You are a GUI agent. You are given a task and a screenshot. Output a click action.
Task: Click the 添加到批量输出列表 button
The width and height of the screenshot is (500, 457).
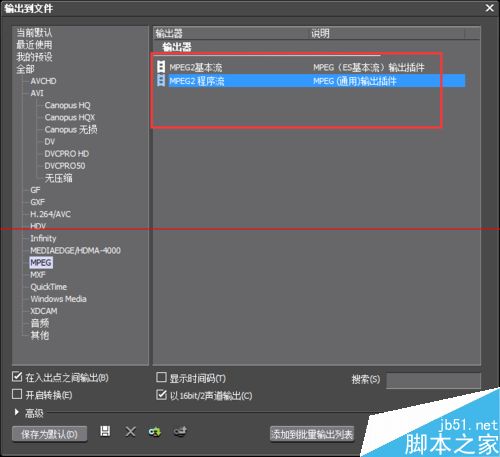pos(312,434)
